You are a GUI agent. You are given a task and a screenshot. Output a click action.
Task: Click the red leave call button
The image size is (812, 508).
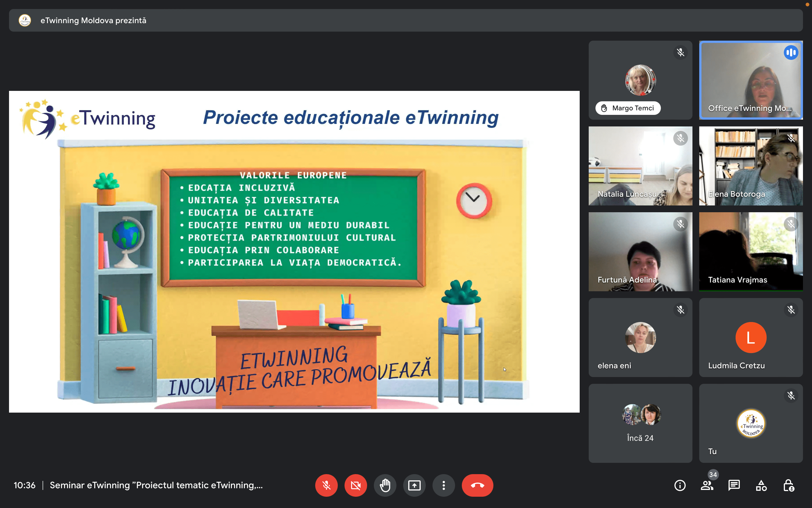click(477, 485)
